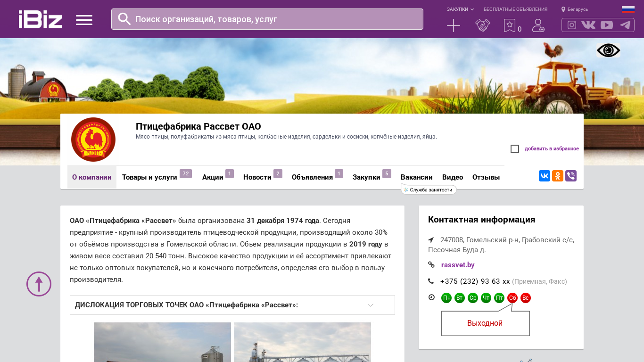Select Wednesday Ср schedule dot
Viewport: 644px width, 362px height.
(x=473, y=298)
